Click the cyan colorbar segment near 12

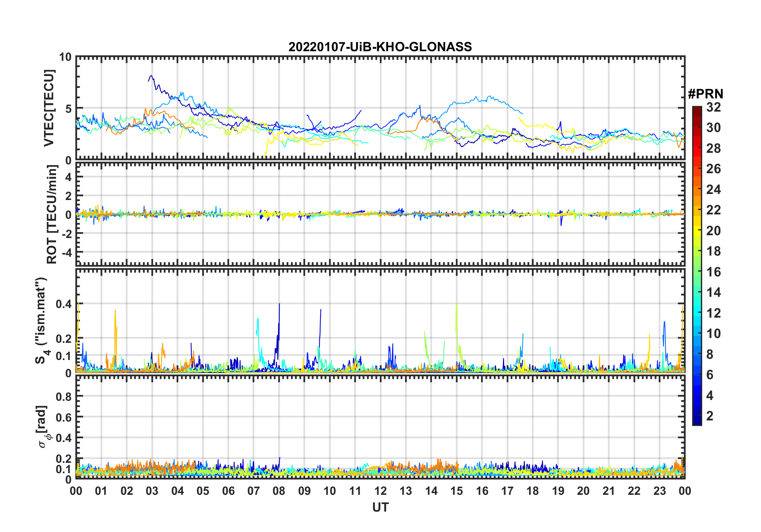(x=697, y=313)
